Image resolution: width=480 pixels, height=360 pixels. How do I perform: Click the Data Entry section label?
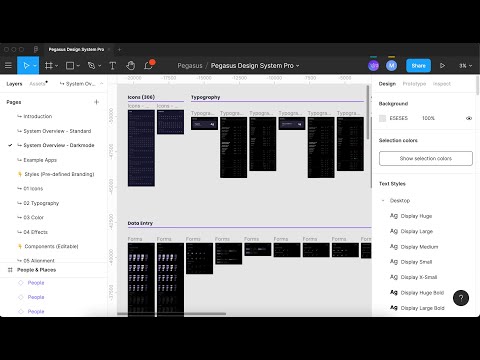(x=140, y=223)
